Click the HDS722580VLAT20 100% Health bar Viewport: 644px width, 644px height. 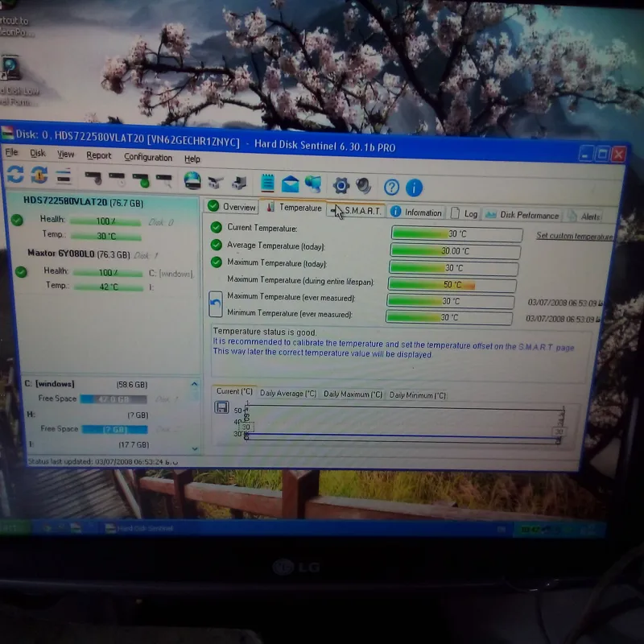coord(105,221)
